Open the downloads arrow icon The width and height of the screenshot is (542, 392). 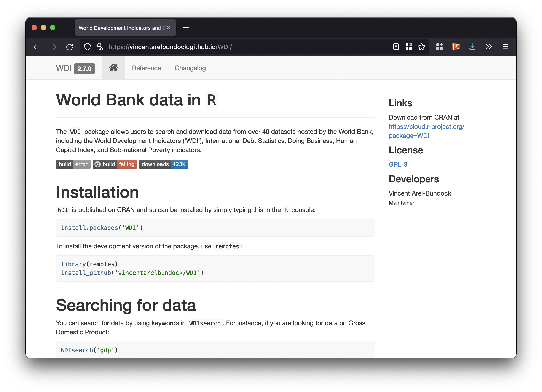472,47
